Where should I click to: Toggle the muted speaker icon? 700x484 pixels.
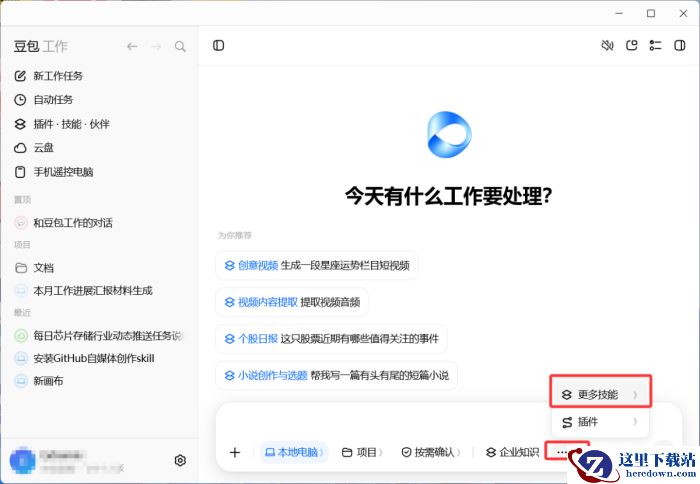click(607, 45)
